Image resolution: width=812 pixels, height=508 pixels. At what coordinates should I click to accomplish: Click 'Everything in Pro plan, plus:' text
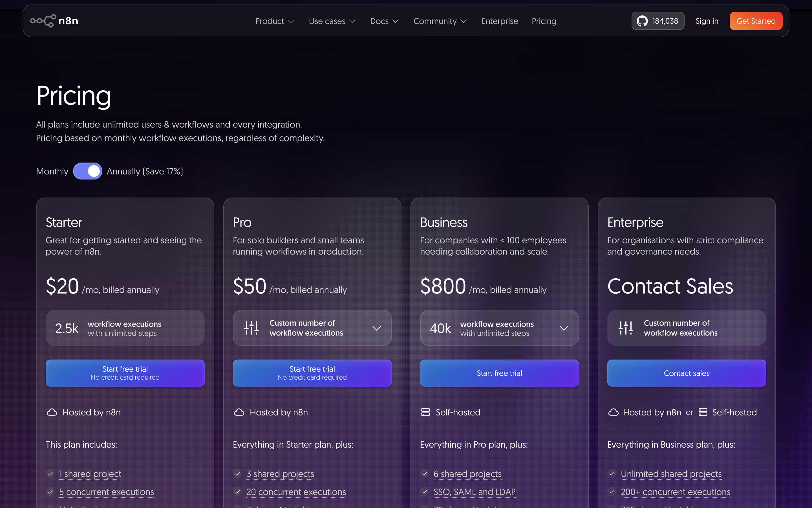[474, 444]
